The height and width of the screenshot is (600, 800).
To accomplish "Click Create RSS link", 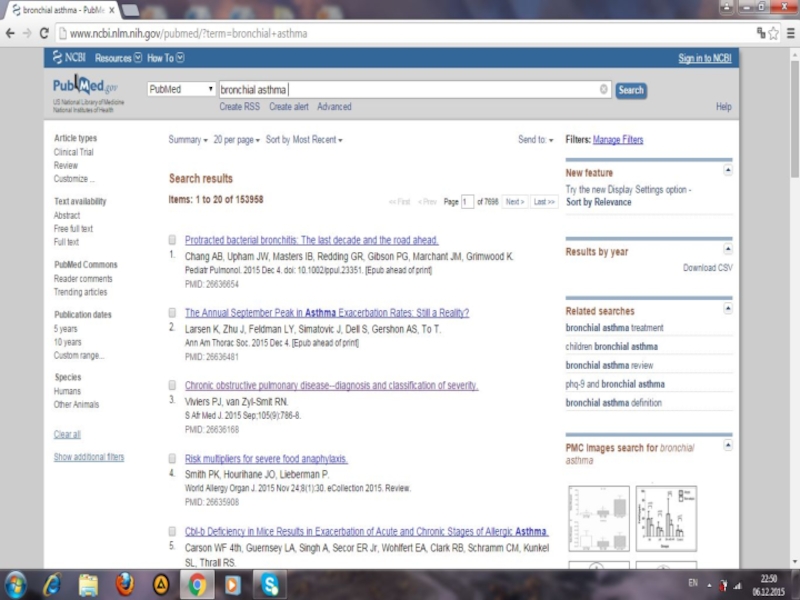I will coord(240,107).
